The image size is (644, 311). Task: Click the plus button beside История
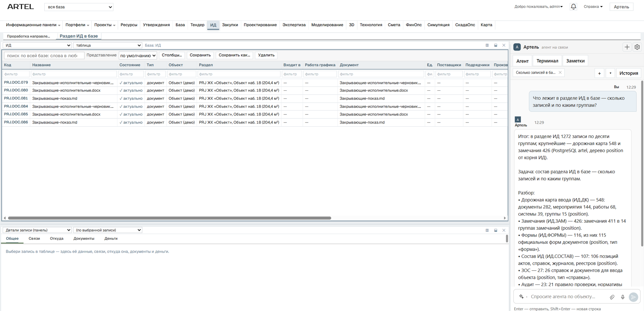pos(599,73)
